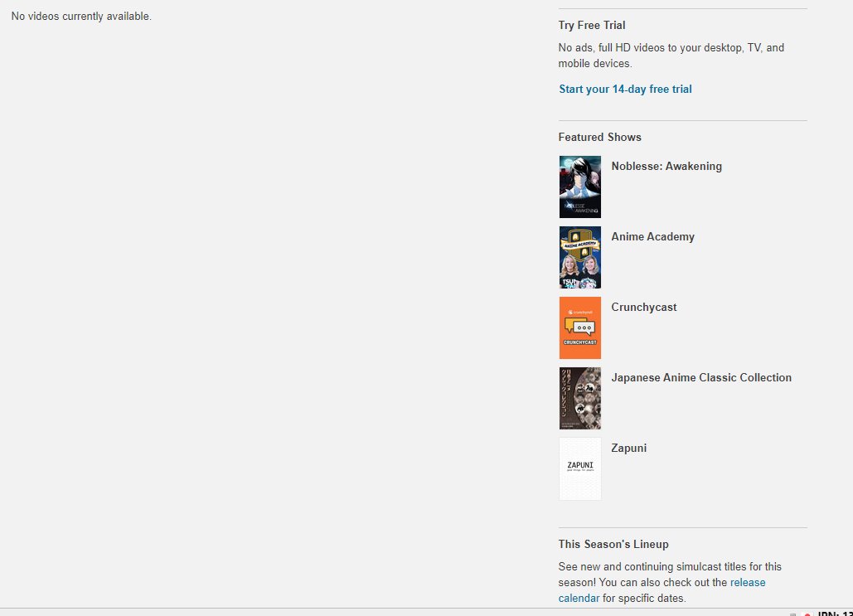Select the 'No videos currently available.' text
The height and width of the screenshot is (616, 853).
coord(81,17)
